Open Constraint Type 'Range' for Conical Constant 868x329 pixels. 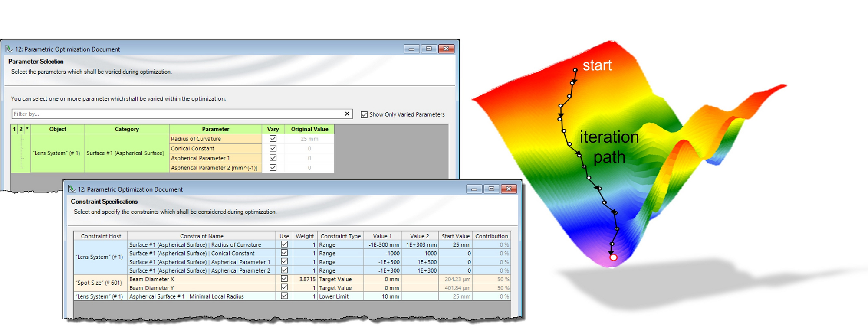pos(340,253)
